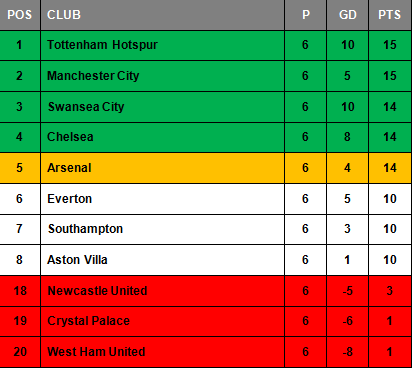
Task: Select Everton club cell
Action: 163,199
